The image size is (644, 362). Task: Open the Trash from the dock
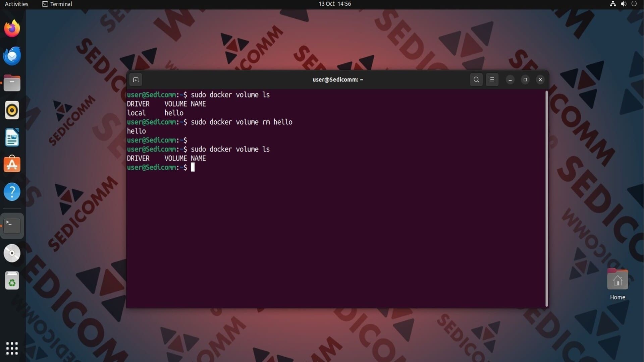pos(12,281)
